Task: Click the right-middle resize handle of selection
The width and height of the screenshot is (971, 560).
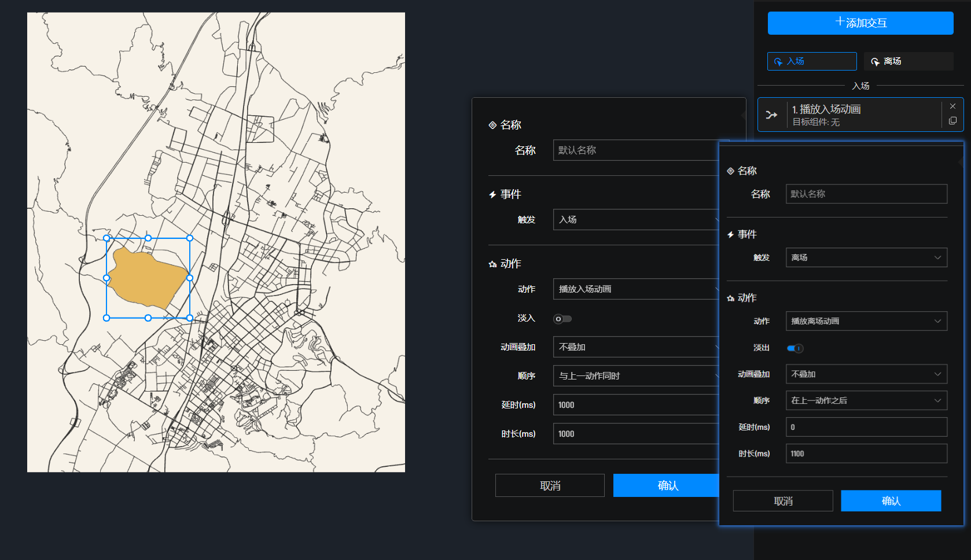Action: click(x=190, y=278)
